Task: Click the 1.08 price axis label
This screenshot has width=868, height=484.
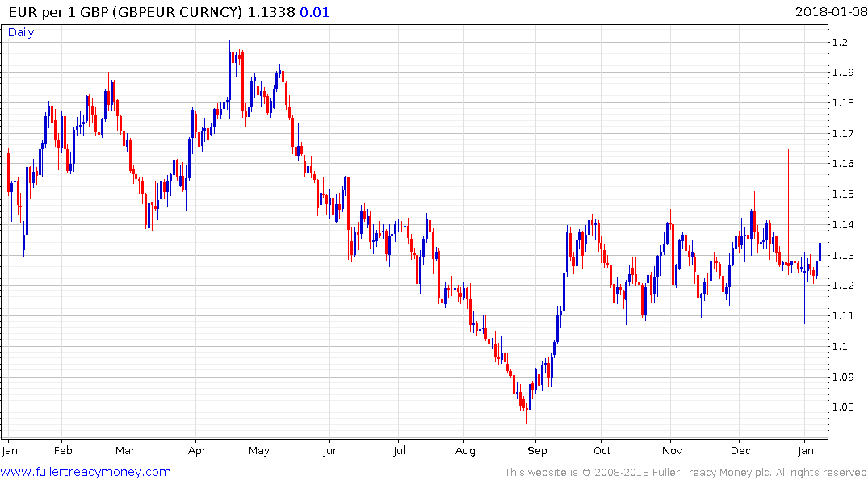Action: click(x=843, y=407)
